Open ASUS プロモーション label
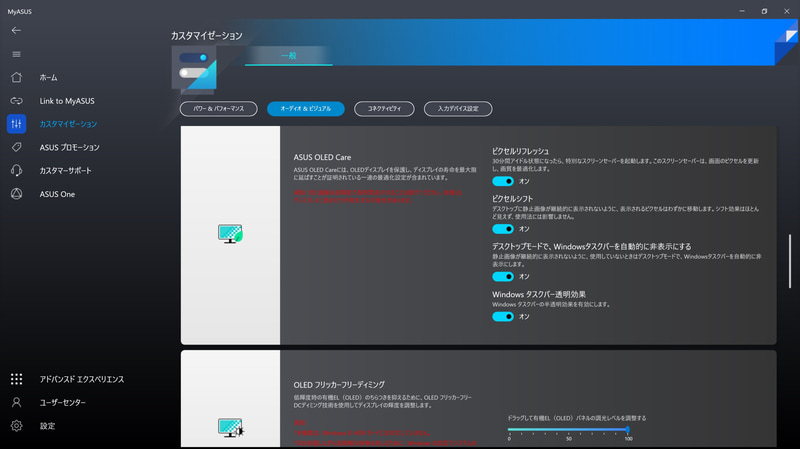This screenshot has height=449, width=800. pyautogui.click(x=69, y=147)
